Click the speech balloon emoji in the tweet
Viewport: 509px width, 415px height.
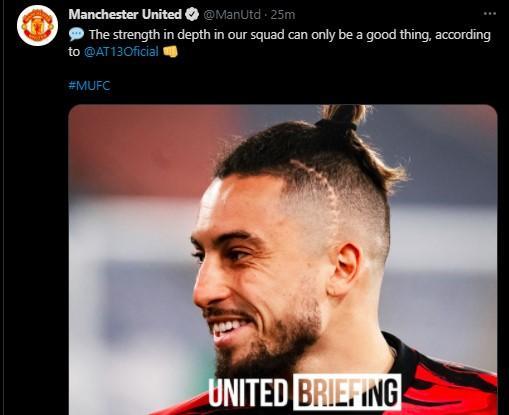76,34
